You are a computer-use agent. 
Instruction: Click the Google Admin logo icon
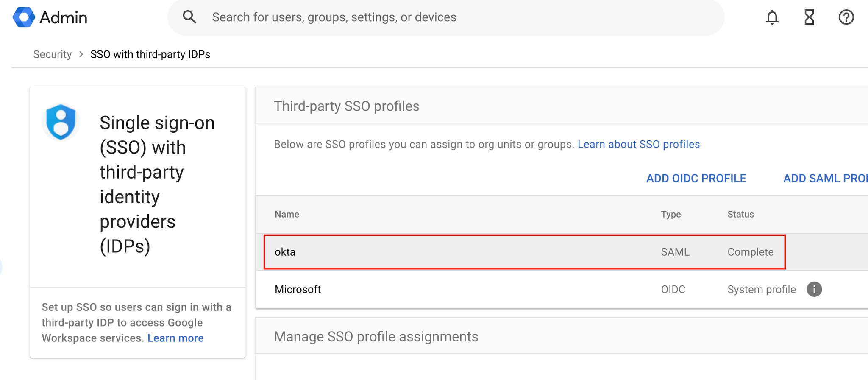coord(24,17)
